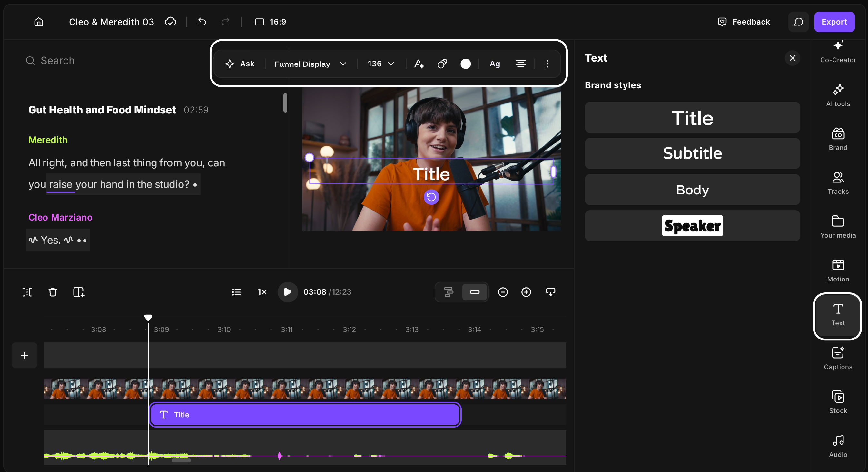The height and width of the screenshot is (472, 868).
Task: Click the trash delete icon
Action: pyautogui.click(x=53, y=292)
